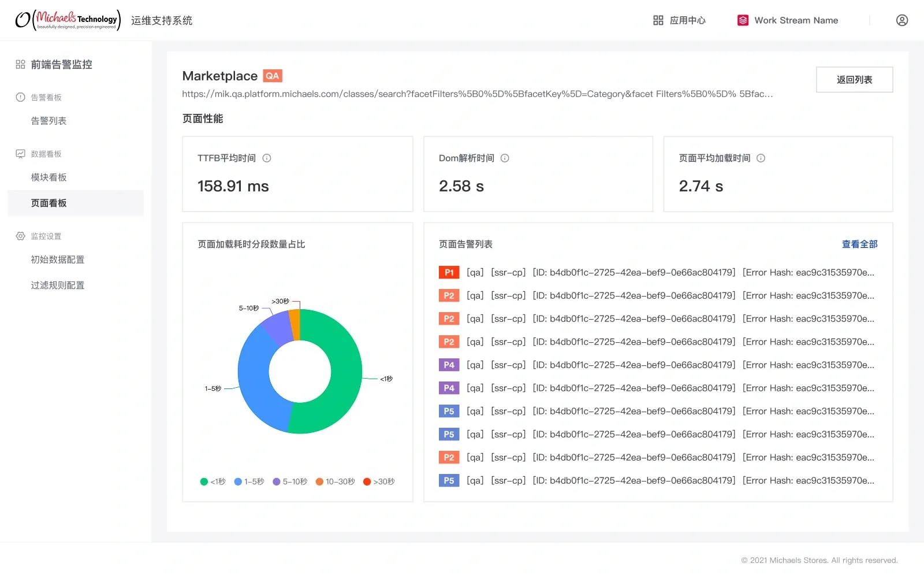Toggle the >30秒 legend item in chart legend

pos(379,481)
